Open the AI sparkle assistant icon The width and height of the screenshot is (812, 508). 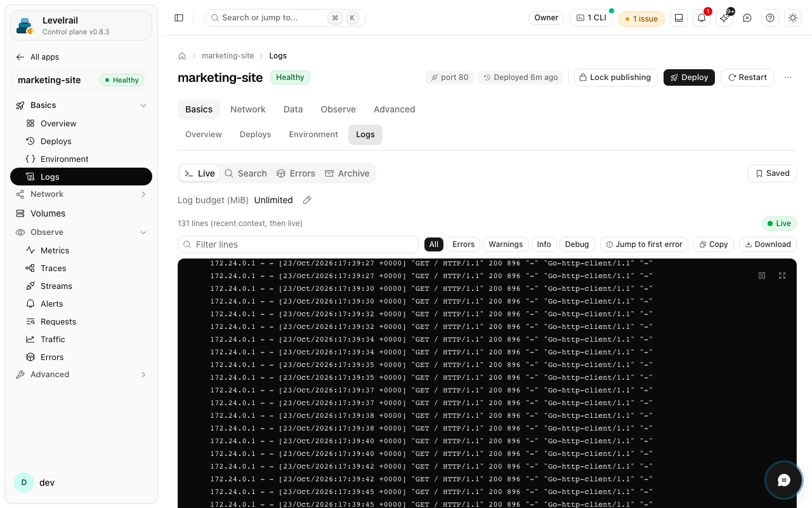point(724,18)
